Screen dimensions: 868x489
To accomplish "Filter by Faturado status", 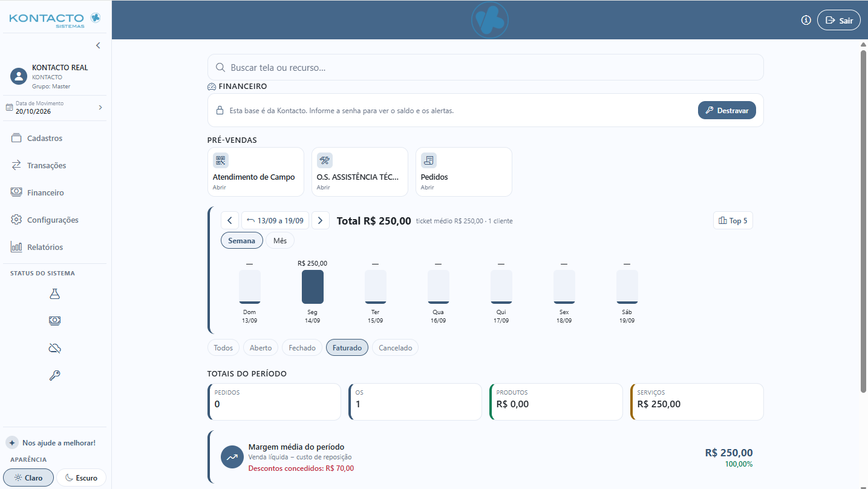I will coord(347,347).
